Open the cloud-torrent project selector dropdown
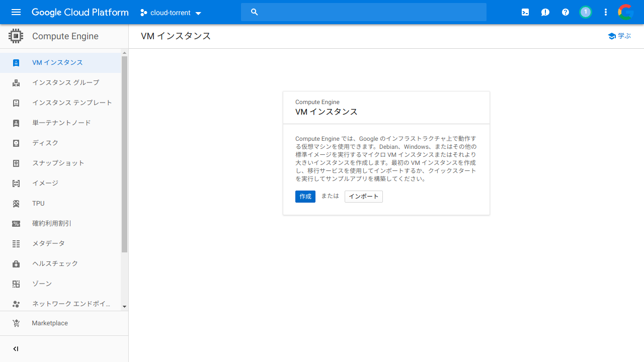This screenshot has width=644, height=362. tap(171, 13)
